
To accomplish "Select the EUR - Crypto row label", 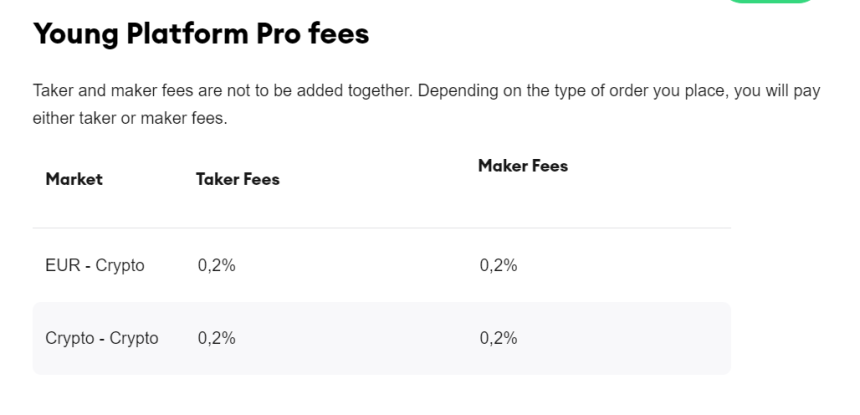I will (x=95, y=266).
